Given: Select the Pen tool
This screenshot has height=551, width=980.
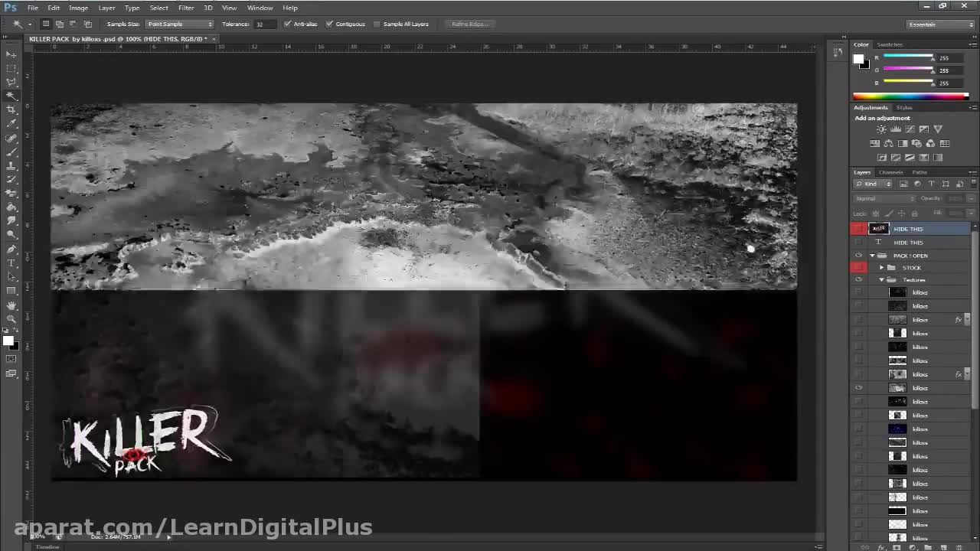Looking at the screenshot, I should point(11,249).
